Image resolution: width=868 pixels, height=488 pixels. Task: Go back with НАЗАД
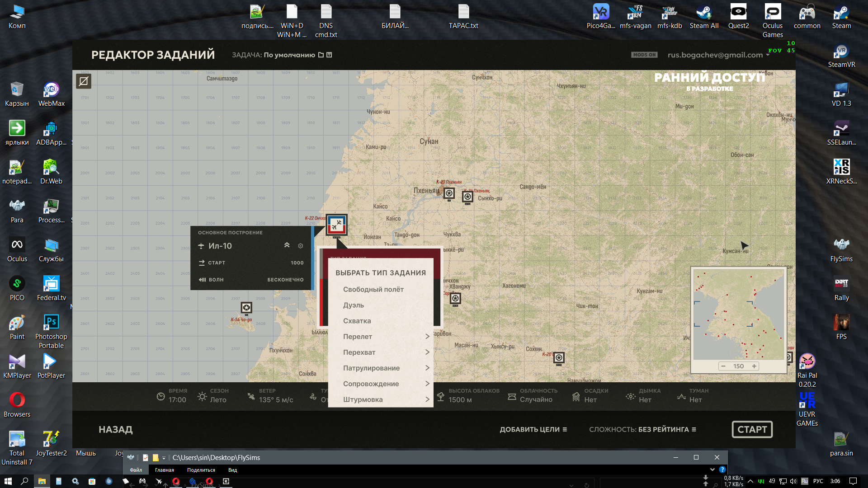coord(116,430)
